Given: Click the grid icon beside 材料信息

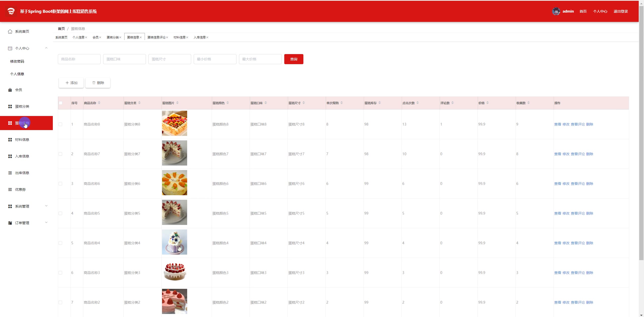Looking at the screenshot, I should coord(10,140).
